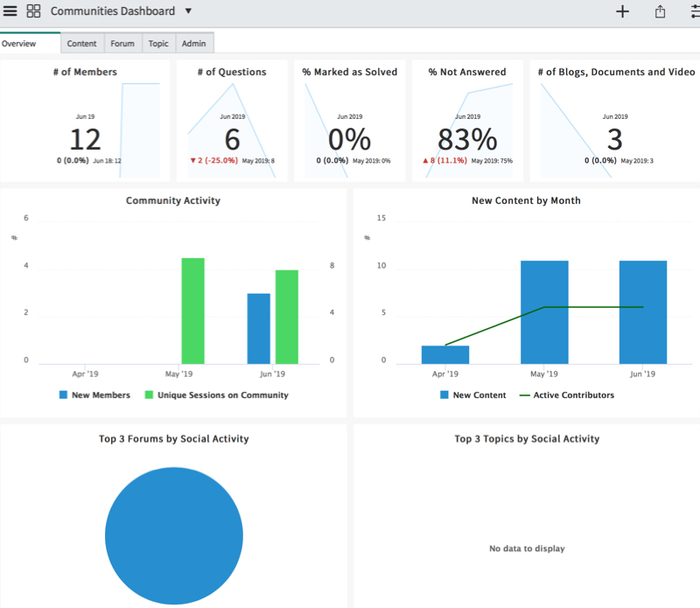Image resolution: width=700 pixels, height=608 pixels.
Task: Click the May '19 green sessions bar
Action: (192, 311)
